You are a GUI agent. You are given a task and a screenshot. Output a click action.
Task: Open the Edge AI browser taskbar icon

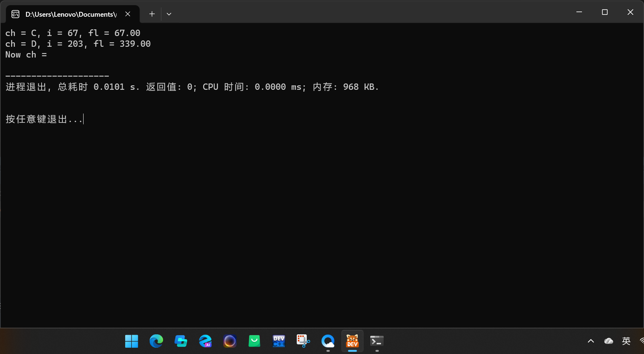click(205, 341)
